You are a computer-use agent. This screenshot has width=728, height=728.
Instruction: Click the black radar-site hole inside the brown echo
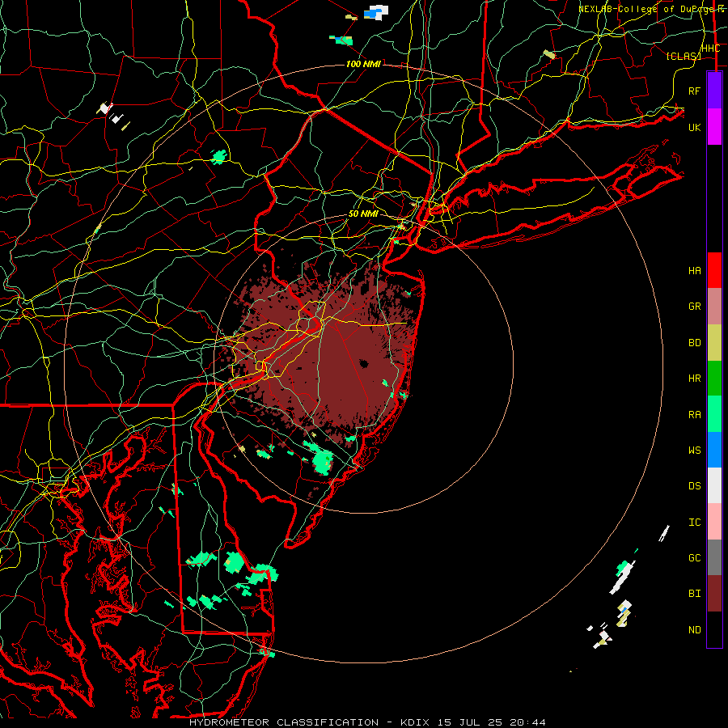pos(363,364)
